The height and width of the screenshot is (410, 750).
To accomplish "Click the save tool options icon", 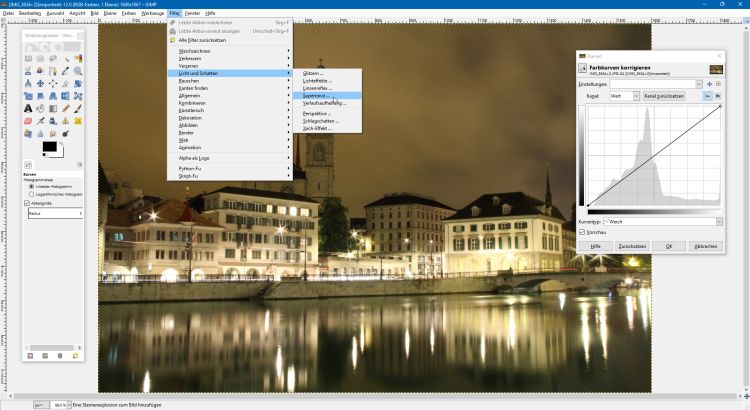I will point(30,354).
